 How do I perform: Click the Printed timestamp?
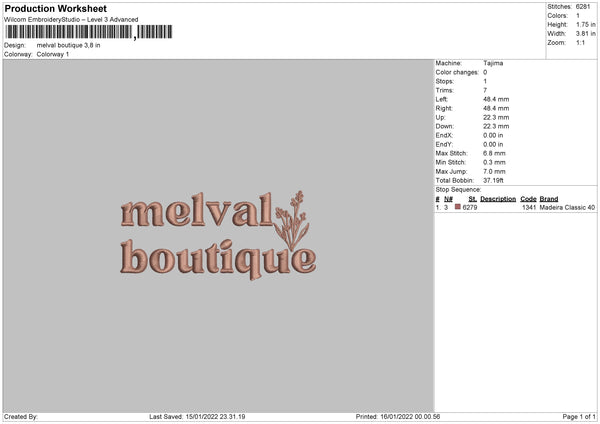[398, 417]
